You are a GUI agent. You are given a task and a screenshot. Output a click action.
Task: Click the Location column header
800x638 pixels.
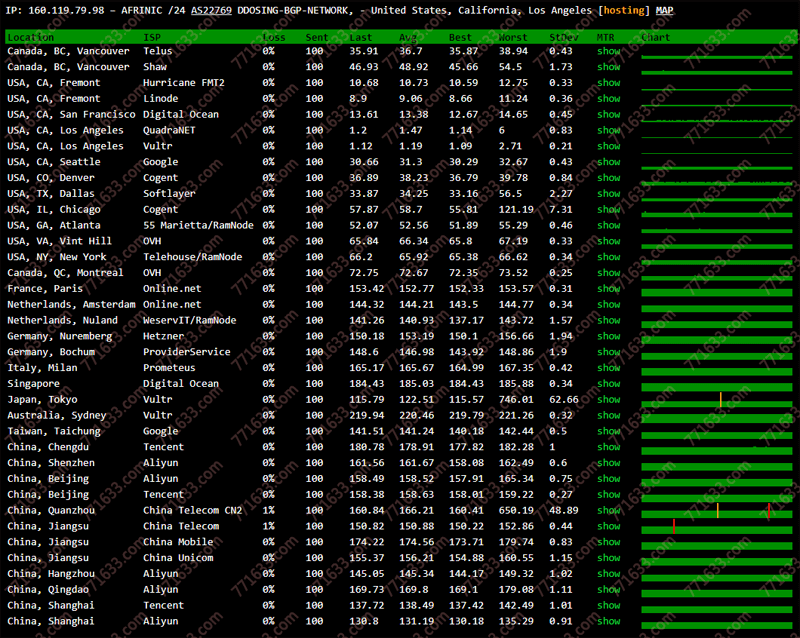tap(31, 37)
